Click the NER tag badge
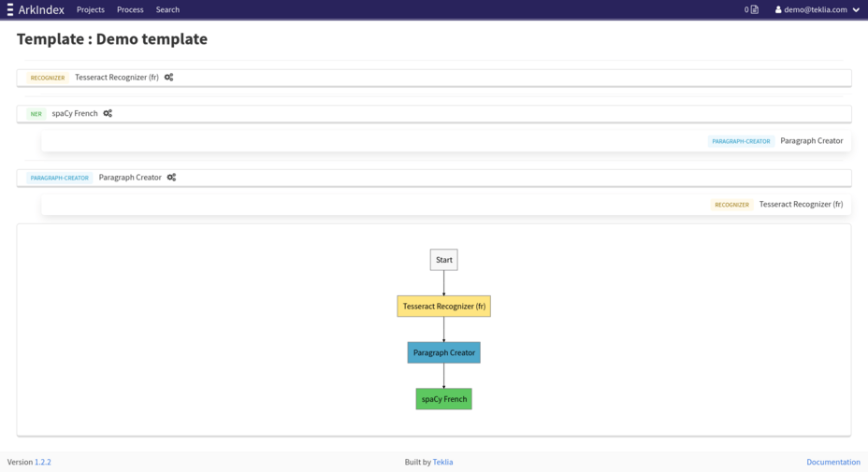This screenshot has height=472, width=868. coord(36,114)
